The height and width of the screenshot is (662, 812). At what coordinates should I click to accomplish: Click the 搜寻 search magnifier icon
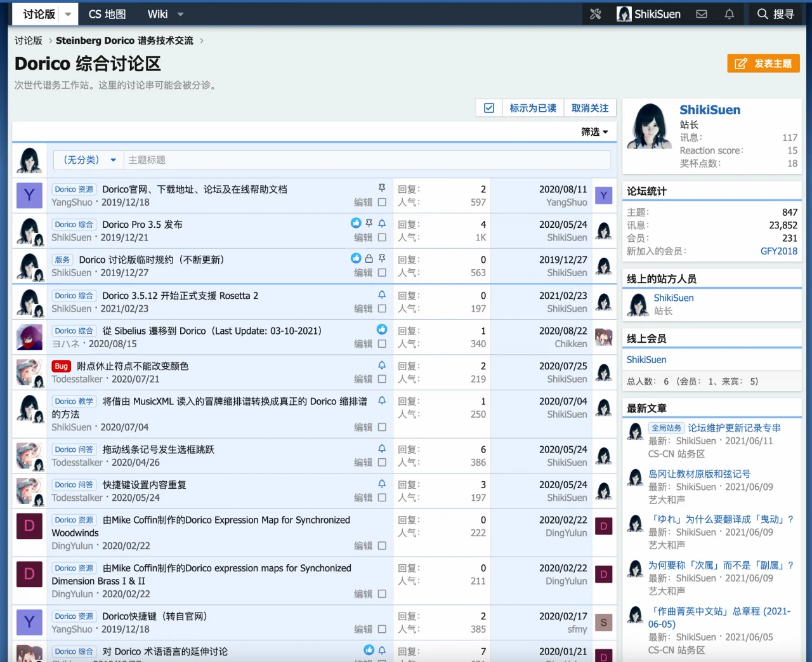point(763,14)
